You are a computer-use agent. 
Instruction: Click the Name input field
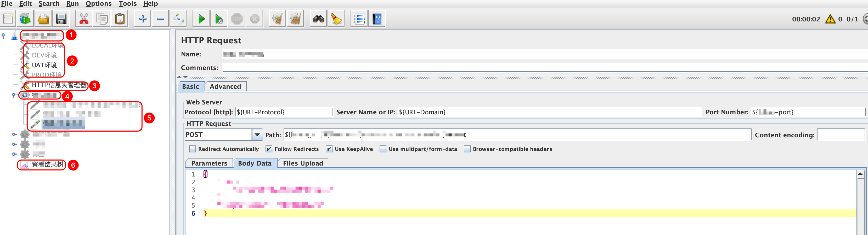click(545, 54)
